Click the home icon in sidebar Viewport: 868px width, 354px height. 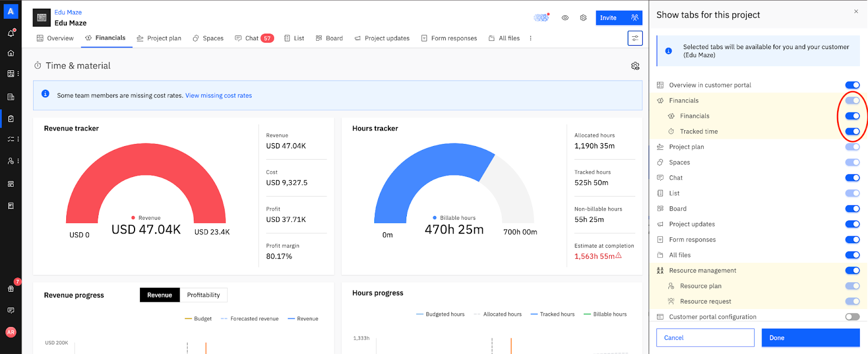tap(11, 53)
